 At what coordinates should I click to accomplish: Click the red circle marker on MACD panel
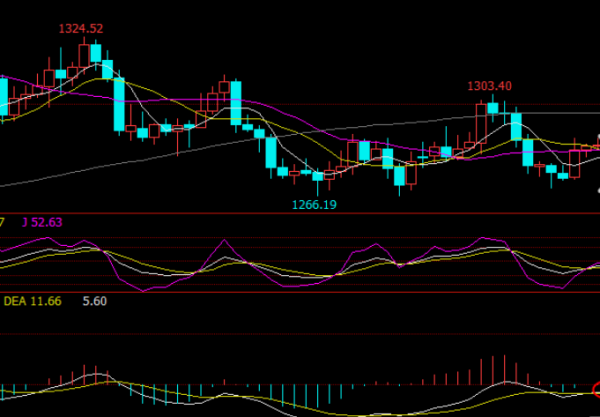596,388
